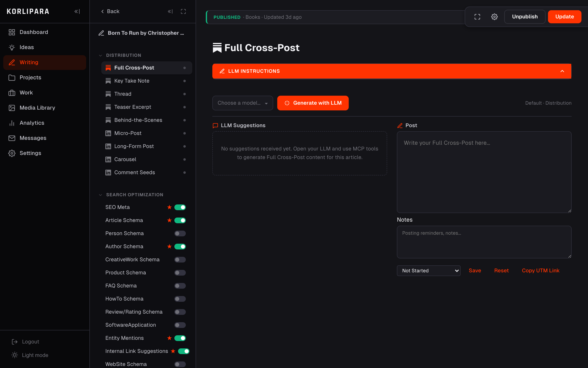Viewport: 588px width, 368px height.
Task: Turn on the HowTo Schema toggle
Action: 180,299
